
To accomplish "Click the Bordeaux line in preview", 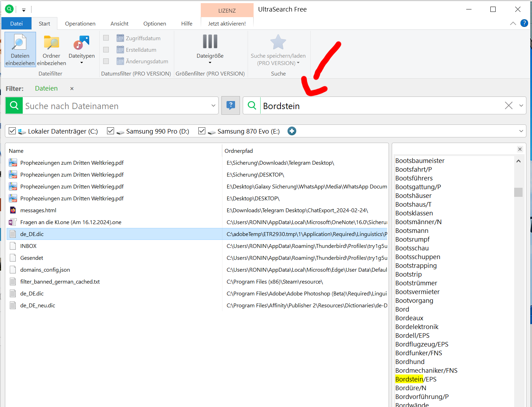I will coord(409,318).
